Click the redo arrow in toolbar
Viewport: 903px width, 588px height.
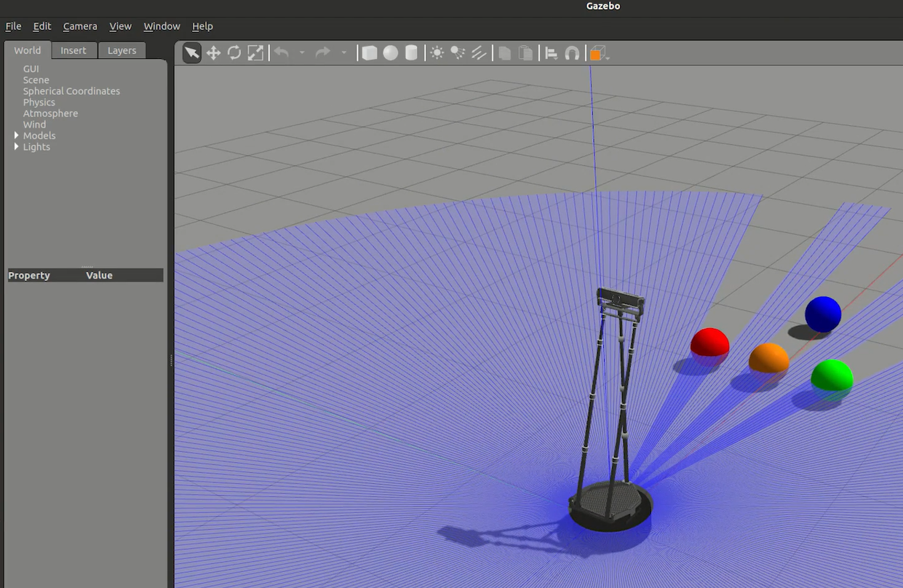323,53
